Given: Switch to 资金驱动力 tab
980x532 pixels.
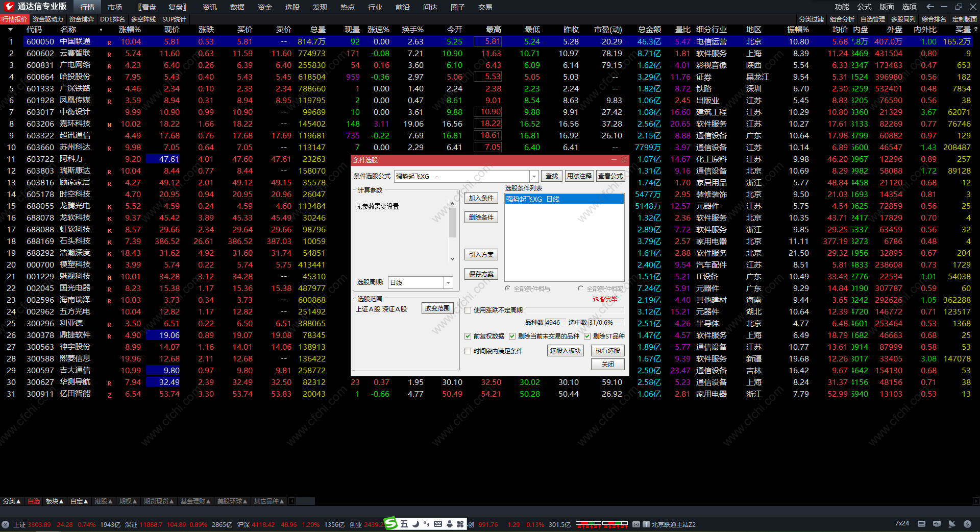Looking at the screenshot, I should tap(48, 19).
